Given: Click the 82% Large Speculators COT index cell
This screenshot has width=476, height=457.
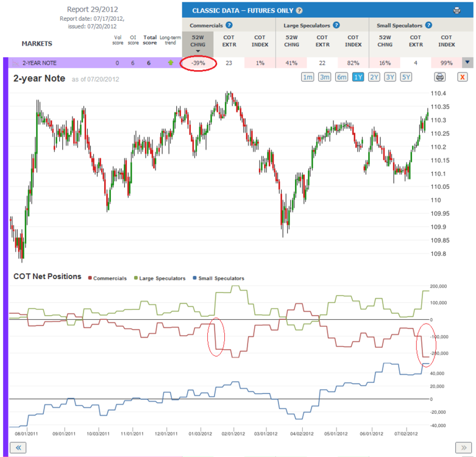Looking at the screenshot, I should [353, 63].
